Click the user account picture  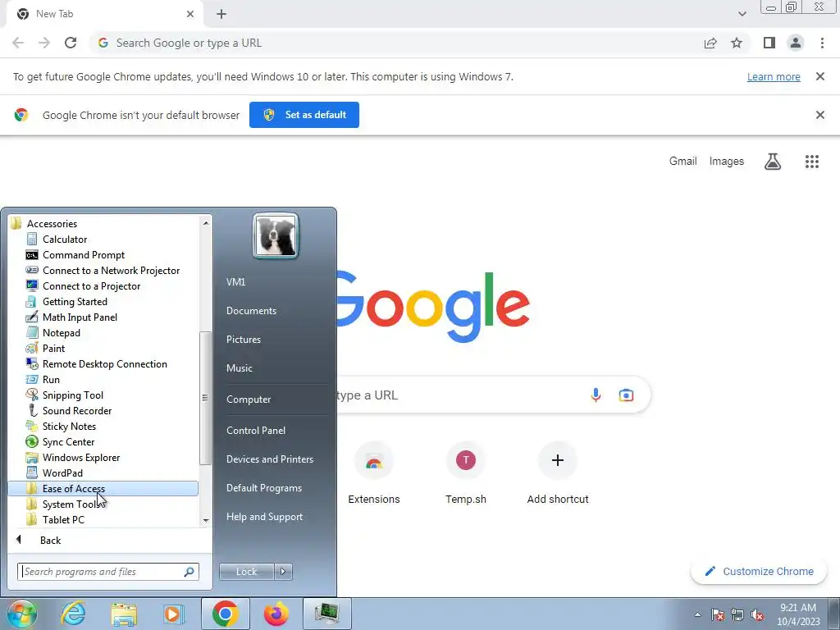(276, 235)
